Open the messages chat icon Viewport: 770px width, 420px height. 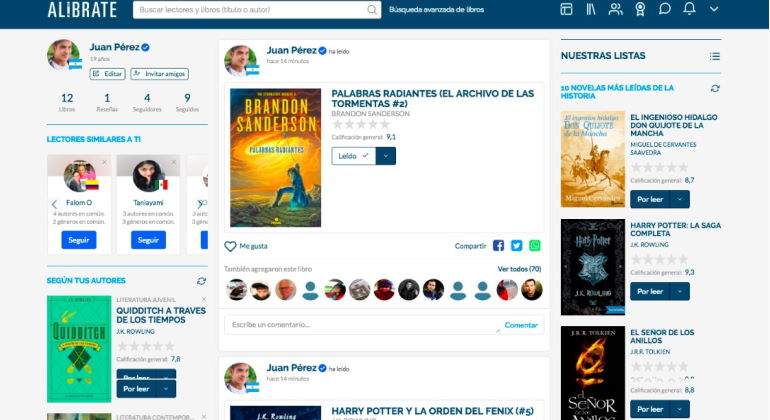664,9
